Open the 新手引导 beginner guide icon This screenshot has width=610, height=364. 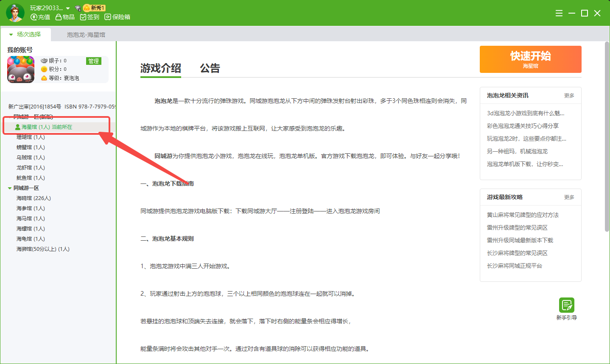point(566,305)
